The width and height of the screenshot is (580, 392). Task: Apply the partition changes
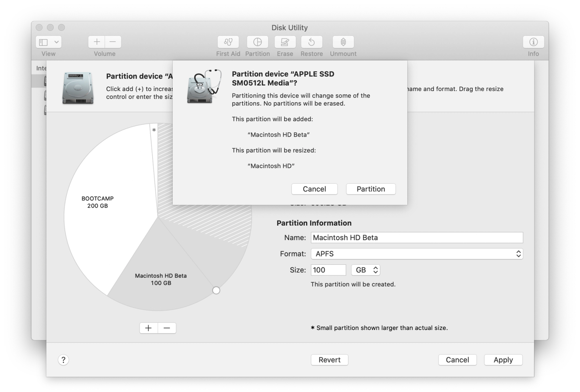click(503, 360)
